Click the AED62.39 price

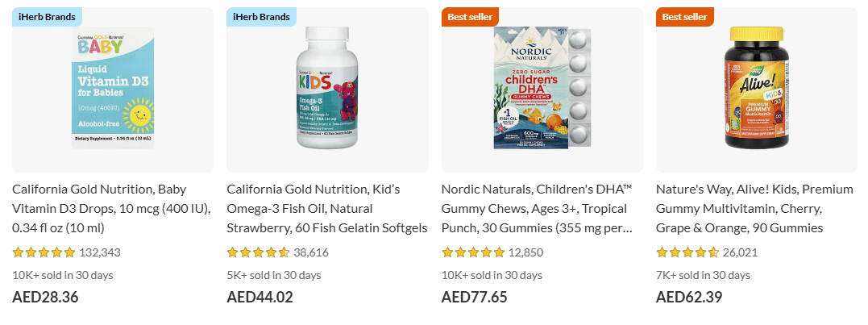tap(689, 297)
